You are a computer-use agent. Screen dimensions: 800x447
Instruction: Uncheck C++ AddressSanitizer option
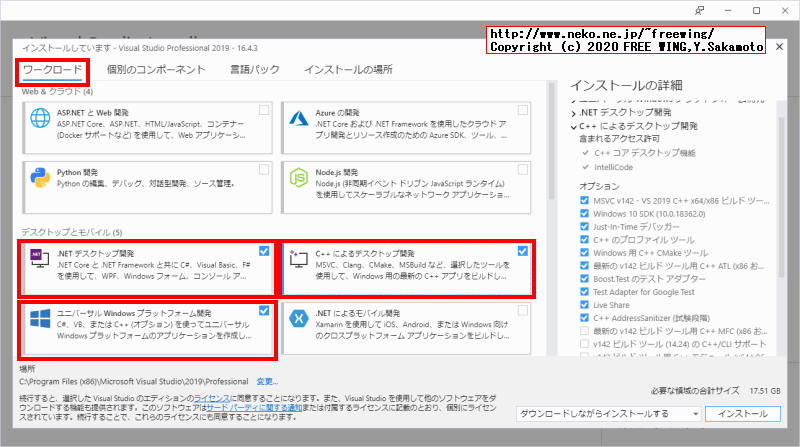click(x=584, y=318)
